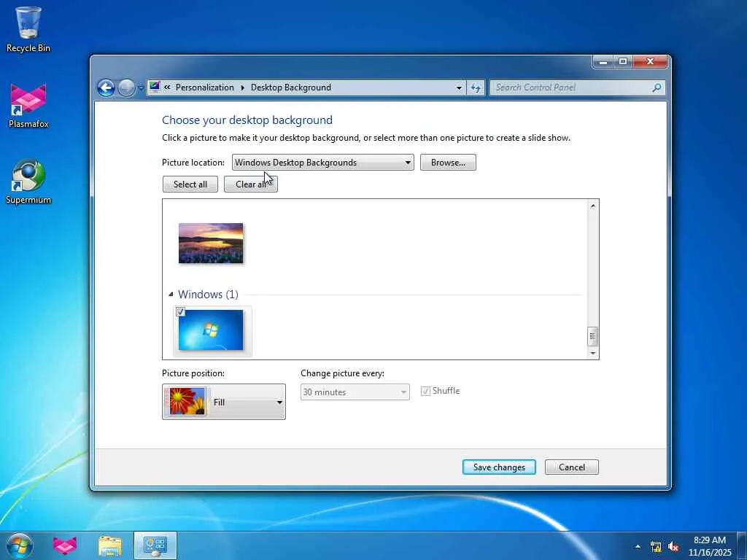The height and width of the screenshot is (560, 747).
Task: Click the muted volume tray icon
Action: (673, 547)
